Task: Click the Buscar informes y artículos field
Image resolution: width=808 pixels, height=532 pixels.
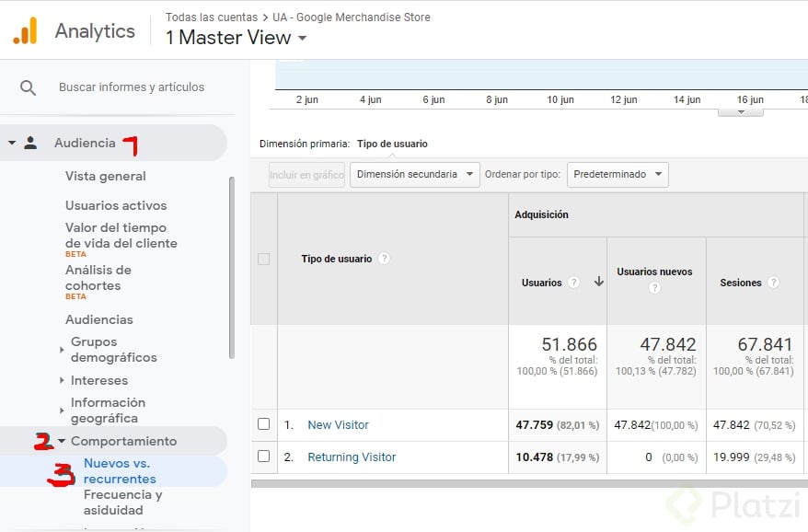Action: 132,87
